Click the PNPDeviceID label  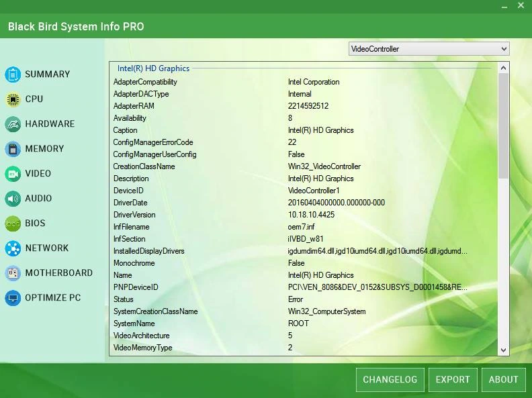point(136,287)
